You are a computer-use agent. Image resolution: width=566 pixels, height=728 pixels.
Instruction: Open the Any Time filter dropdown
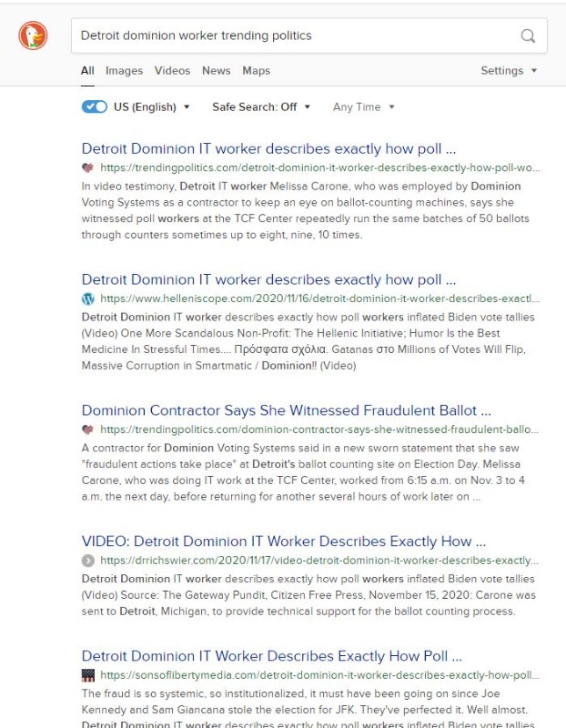[364, 106]
